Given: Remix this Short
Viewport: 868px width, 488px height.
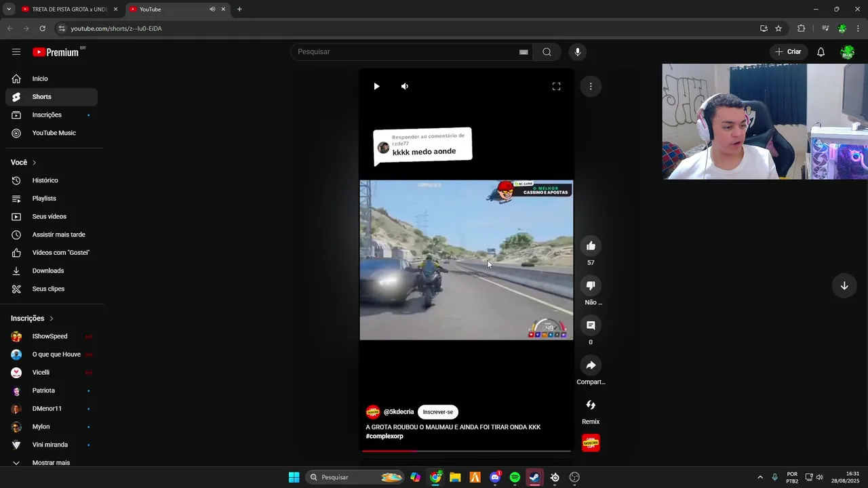Looking at the screenshot, I should [x=591, y=405].
